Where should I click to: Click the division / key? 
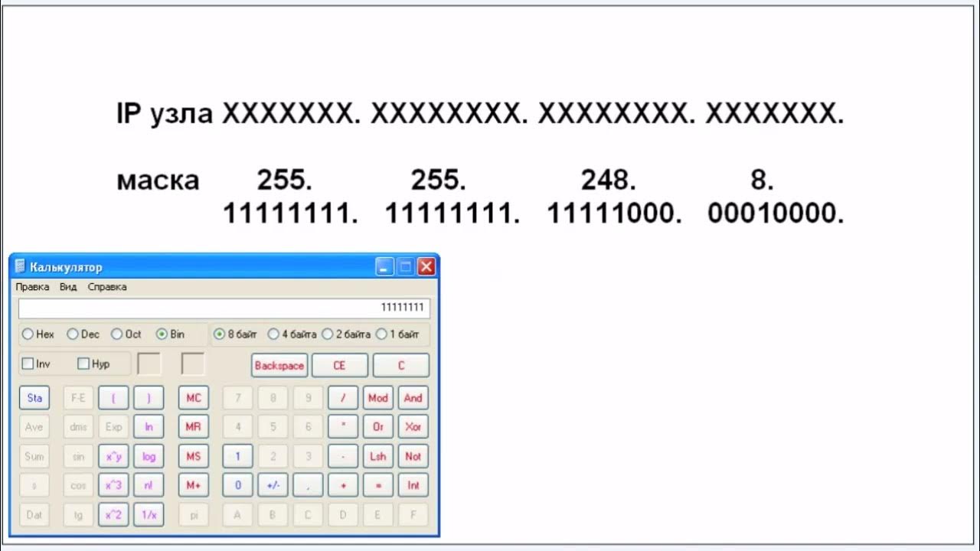(343, 398)
